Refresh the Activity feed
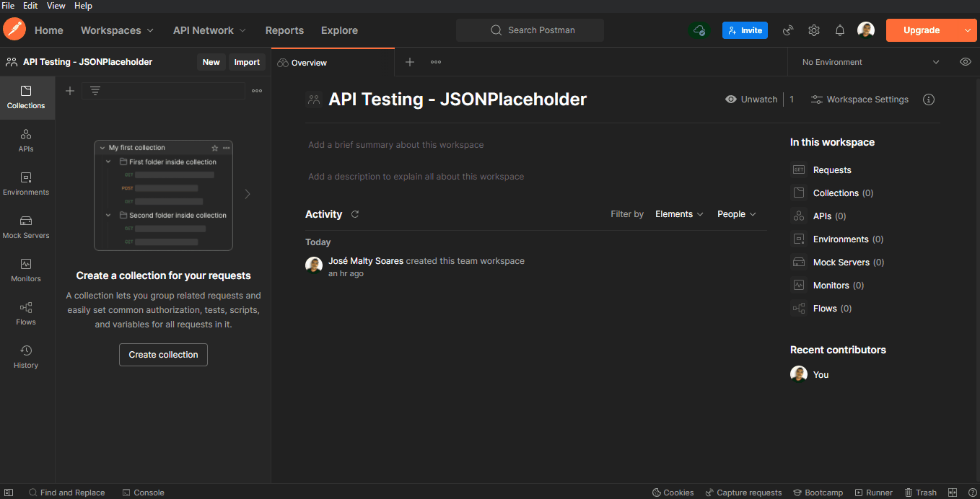Image resolution: width=980 pixels, height=499 pixels. tap(355, 214)
